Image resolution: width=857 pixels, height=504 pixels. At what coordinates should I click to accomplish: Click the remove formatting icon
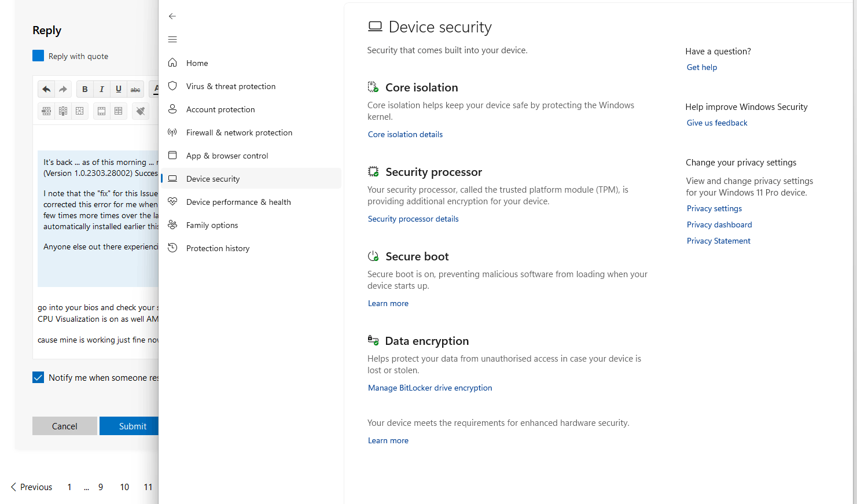(141, 111)
